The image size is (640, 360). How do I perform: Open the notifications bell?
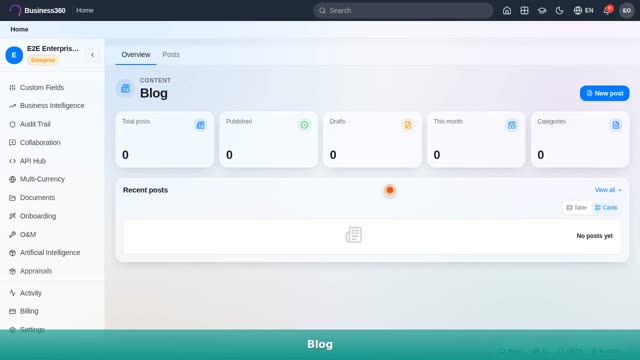click(607, 10)
